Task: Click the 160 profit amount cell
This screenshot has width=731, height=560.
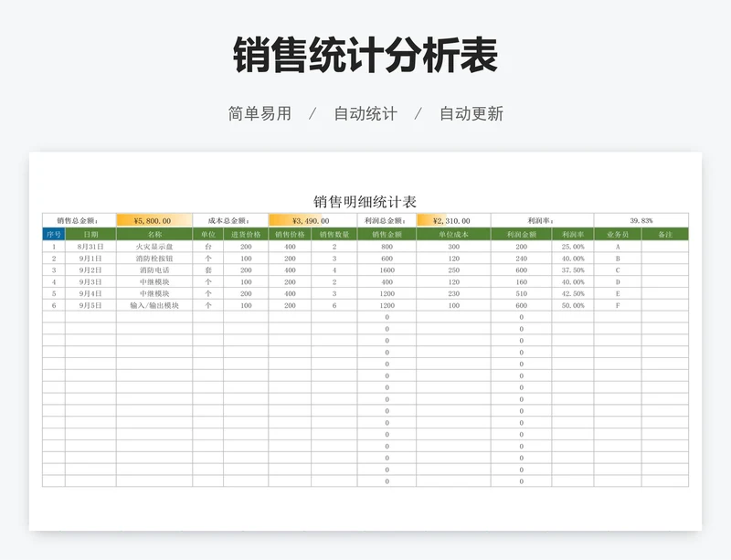Action: point(521,282)
